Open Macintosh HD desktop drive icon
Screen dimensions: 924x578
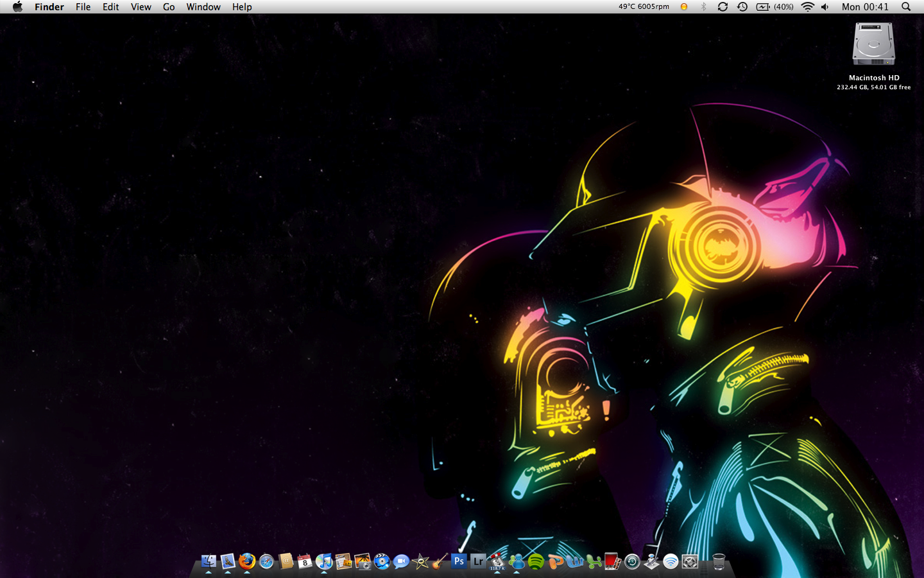[873, 44]
